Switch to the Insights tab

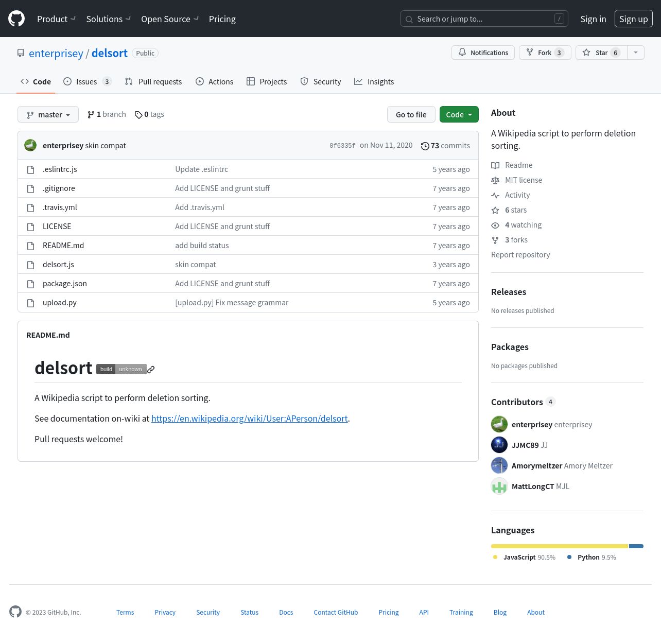click(x=374, y=81)
